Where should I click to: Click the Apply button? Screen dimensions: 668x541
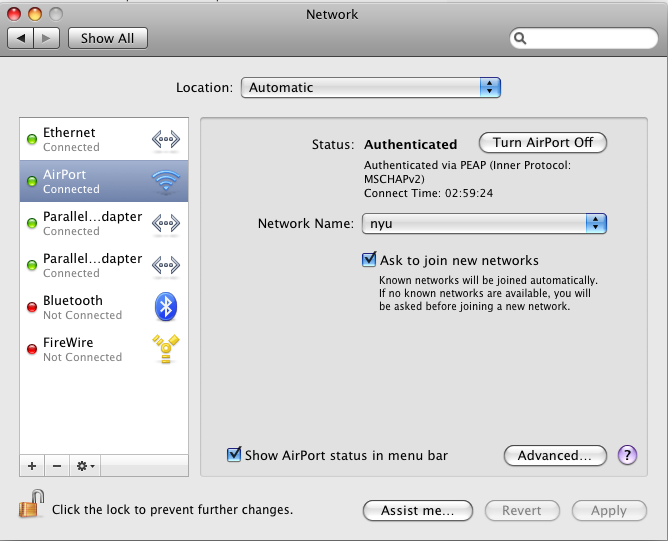(x=609, y=510)
